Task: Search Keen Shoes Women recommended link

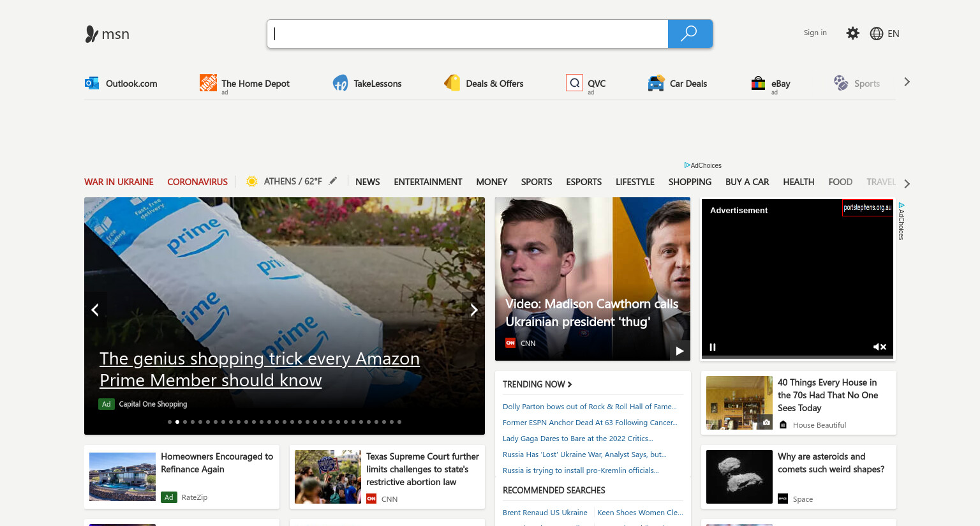Action: pyautogui.click(x=640, y=513)
